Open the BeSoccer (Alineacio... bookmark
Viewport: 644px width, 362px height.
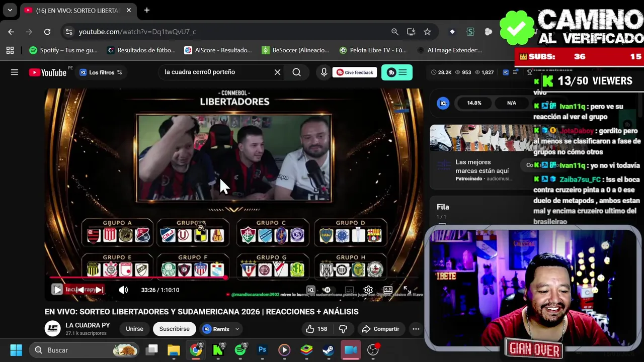pyautogui.click(x=296, y=50)
